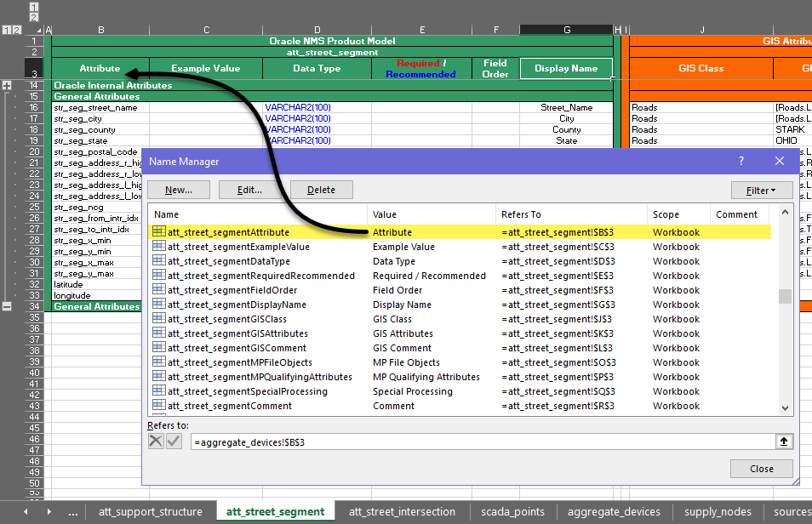The width and height of the screenshot is (812, 524).
Task: Collapse the Refers to range selector
Action: 784,441
